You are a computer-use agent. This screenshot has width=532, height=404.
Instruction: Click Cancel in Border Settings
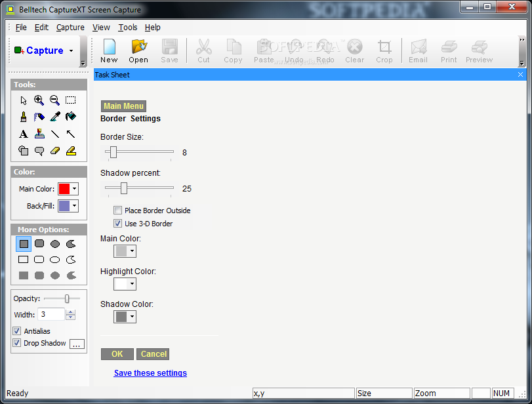tap(153, 354)
